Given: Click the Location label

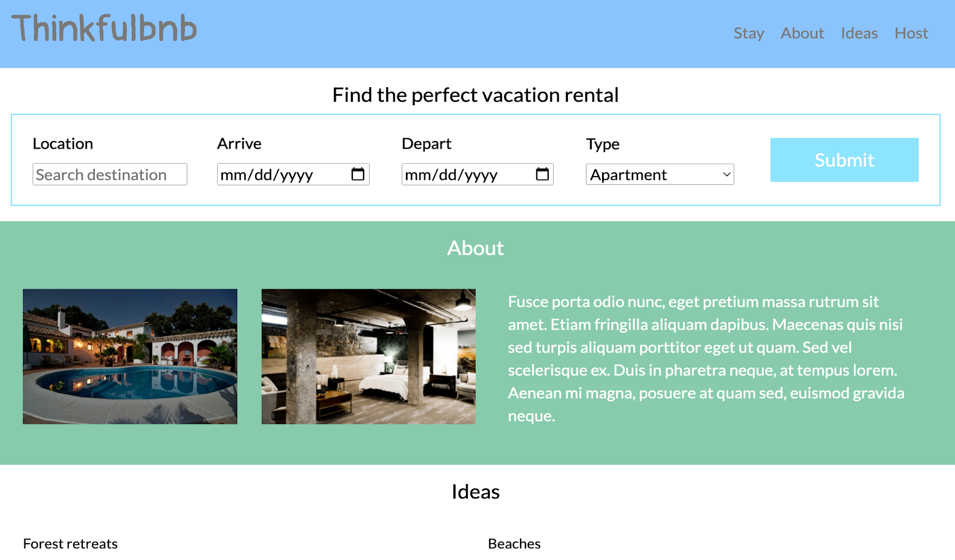Looking at the screenshot, I should pyautogui.click(x=63, y=143).
